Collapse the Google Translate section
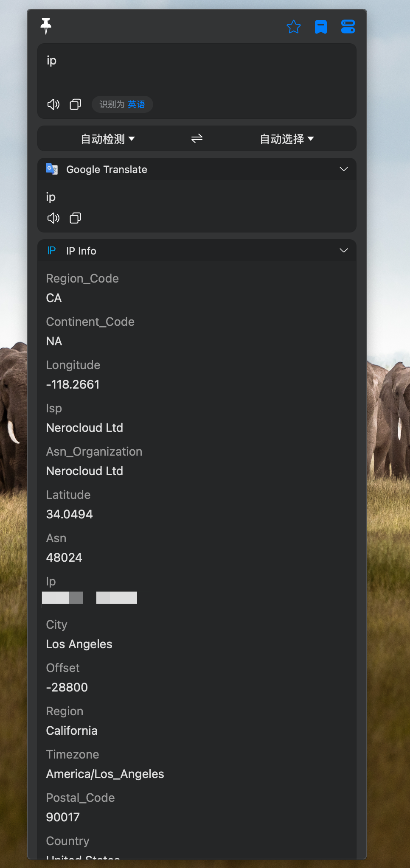 [344, 169]
